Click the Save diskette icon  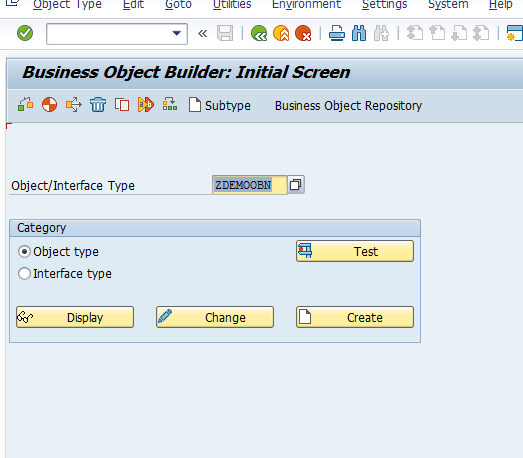click(x=225, y=33)
